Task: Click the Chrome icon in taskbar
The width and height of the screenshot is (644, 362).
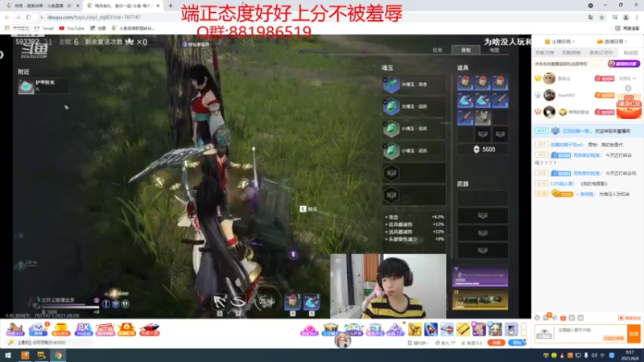Action: click(58, 356)
